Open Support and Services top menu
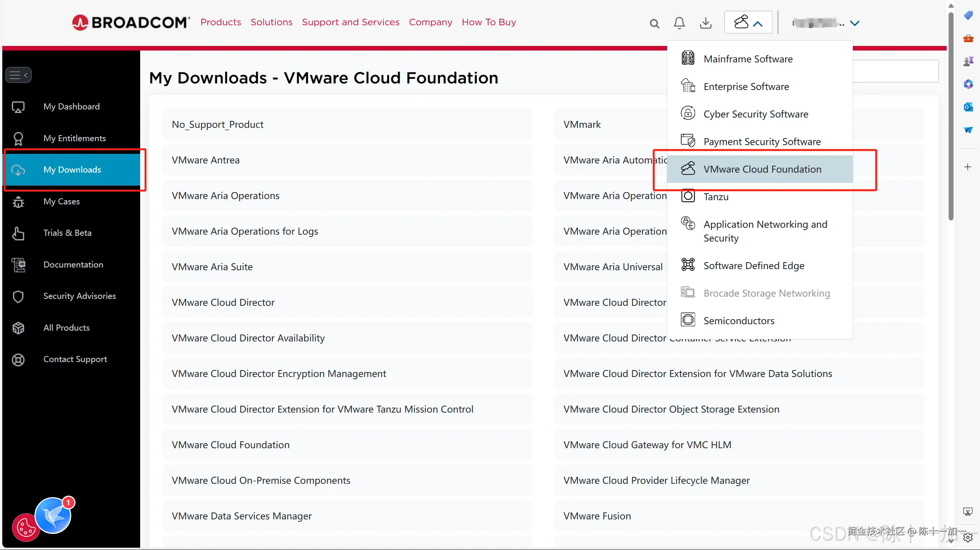 (x=350, y=22)
